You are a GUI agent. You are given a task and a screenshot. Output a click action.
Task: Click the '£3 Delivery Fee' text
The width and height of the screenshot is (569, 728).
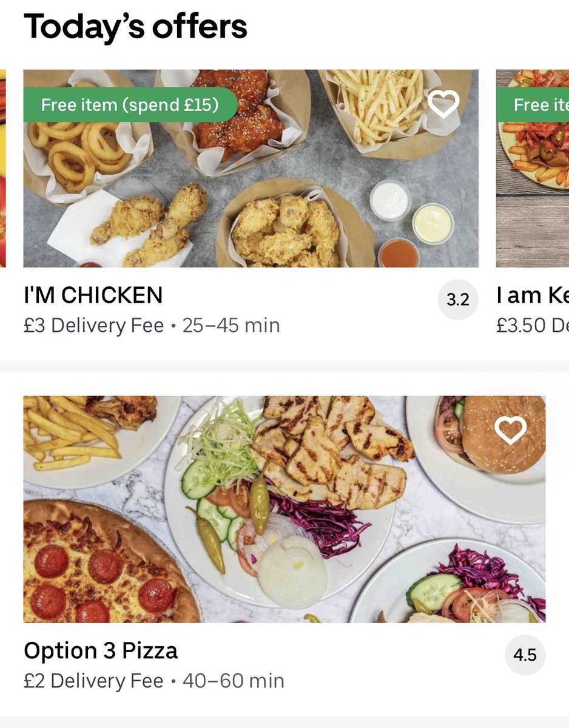(x=94, y=326)
